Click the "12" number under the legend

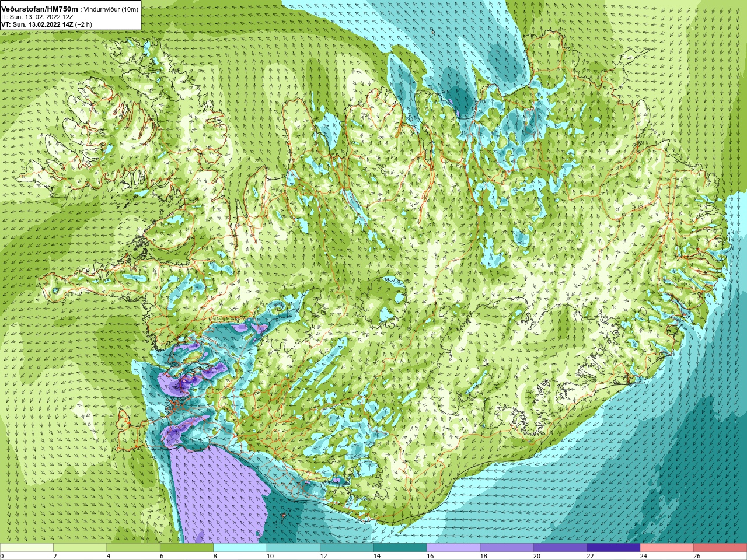[x=323, y=556]
